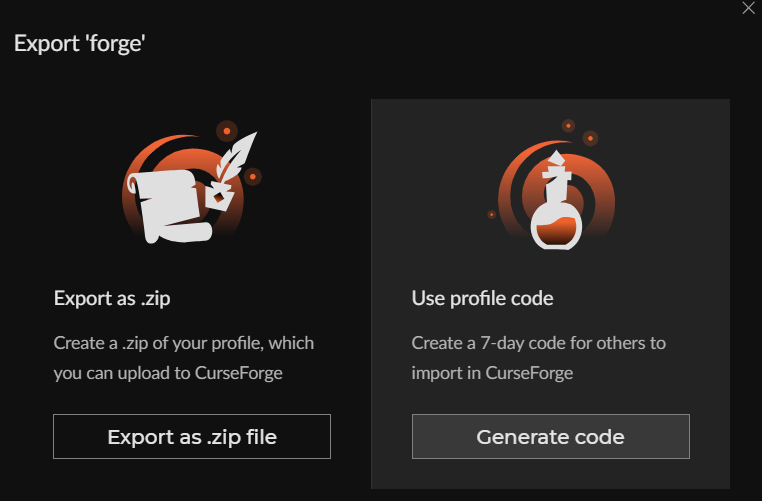This screenshot has height=501, width=762.
Task: Click the rolled paper scroll graphic
Action: tap(169, 206)
